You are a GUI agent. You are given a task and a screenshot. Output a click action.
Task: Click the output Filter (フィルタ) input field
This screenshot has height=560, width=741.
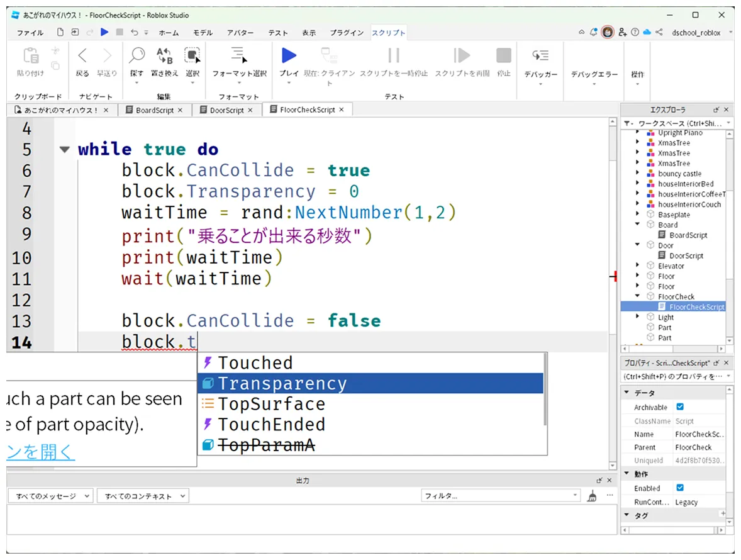(x=500, y=496)
